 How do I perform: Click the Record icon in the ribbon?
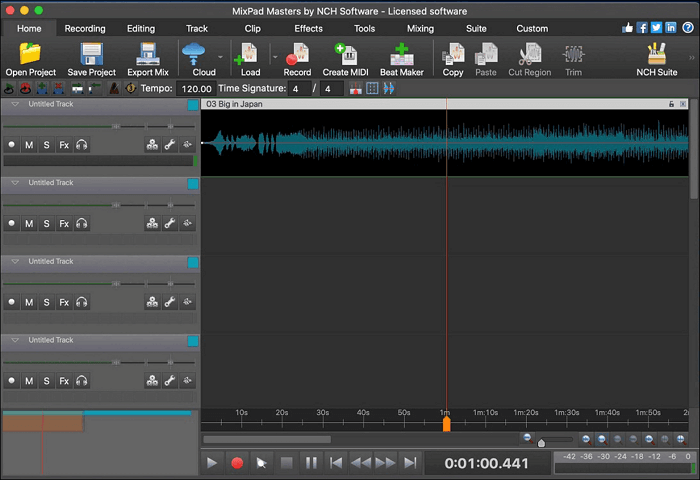(297, 54)
